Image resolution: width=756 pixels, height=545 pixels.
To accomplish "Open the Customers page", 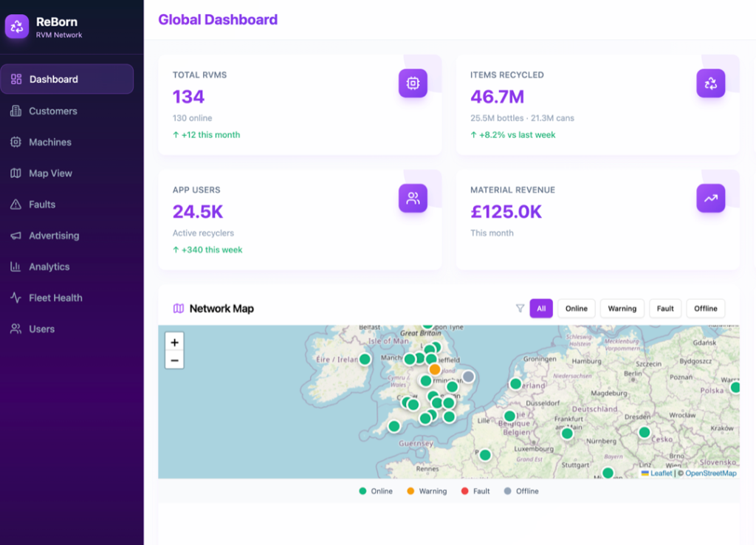I will [x=67, y=111].
